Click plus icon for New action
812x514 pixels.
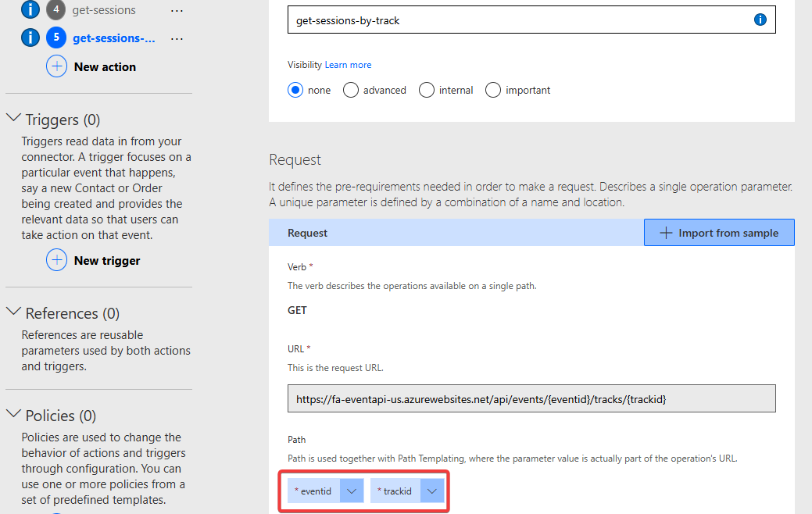coord(57,66)
